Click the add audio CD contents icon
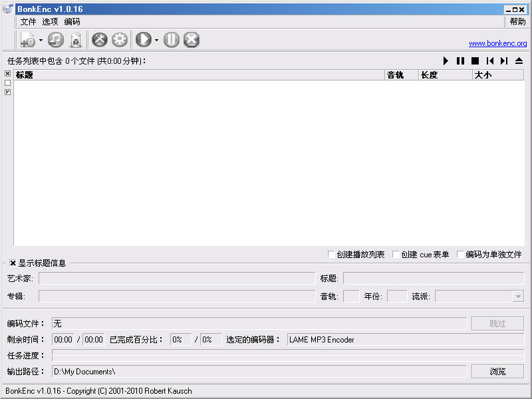The height and width of the screenshot is (399, 532). [x=56, y=40]
